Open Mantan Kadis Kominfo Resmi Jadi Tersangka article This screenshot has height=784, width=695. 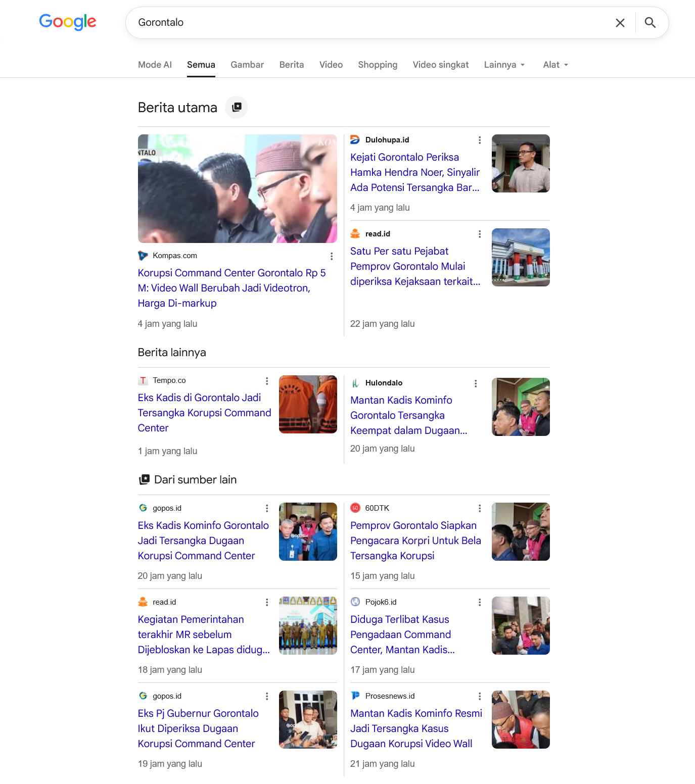click(x=416, y=728)
